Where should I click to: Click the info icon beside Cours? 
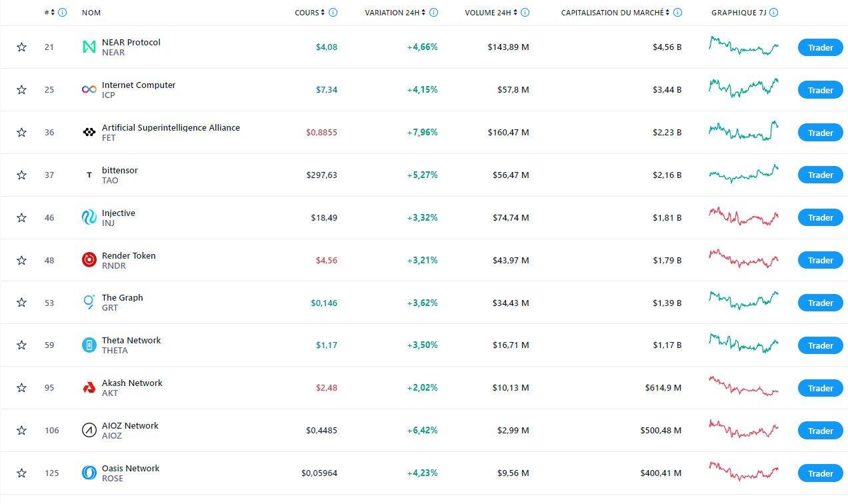[x=333, y=13]
